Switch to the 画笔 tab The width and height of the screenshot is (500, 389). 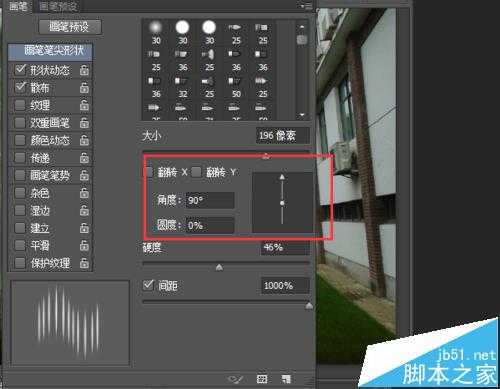(18, 6)
